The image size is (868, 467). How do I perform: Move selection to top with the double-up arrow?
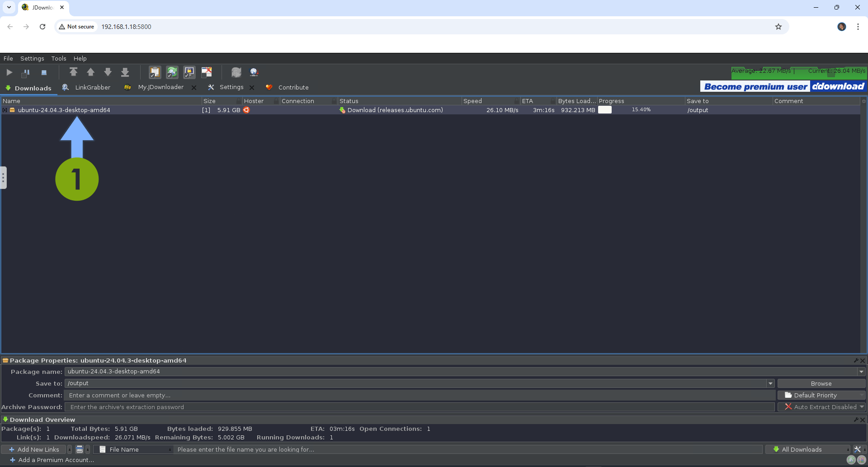tap(73, 72)
